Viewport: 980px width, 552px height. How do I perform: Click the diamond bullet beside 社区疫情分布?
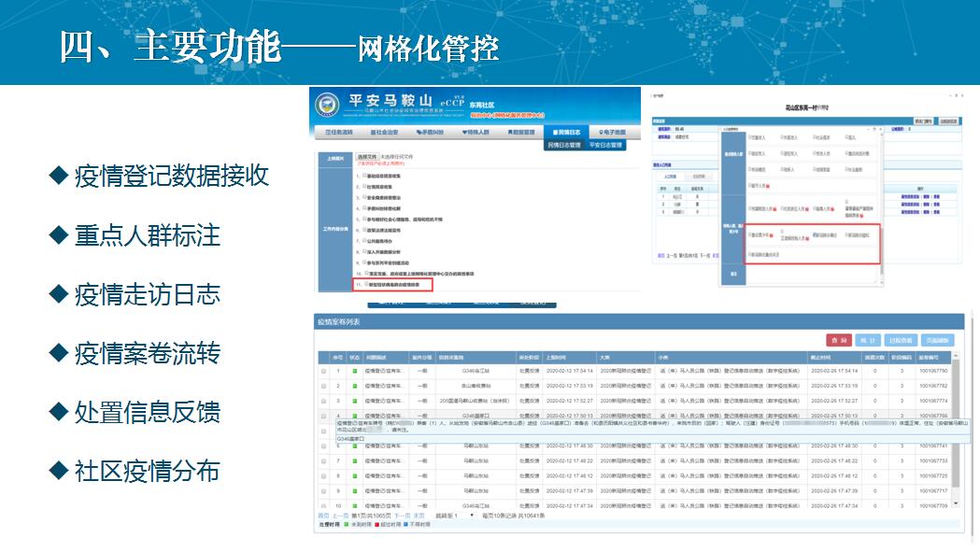pos(58,470)
